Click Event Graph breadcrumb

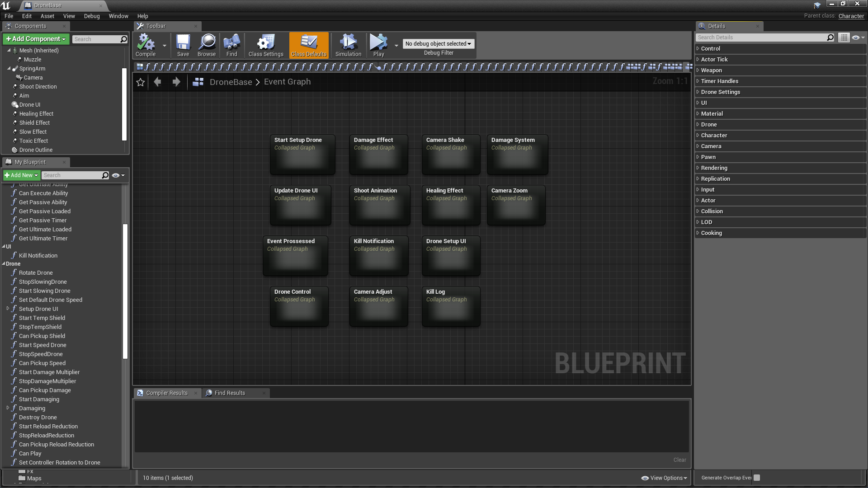pos(287,82)
